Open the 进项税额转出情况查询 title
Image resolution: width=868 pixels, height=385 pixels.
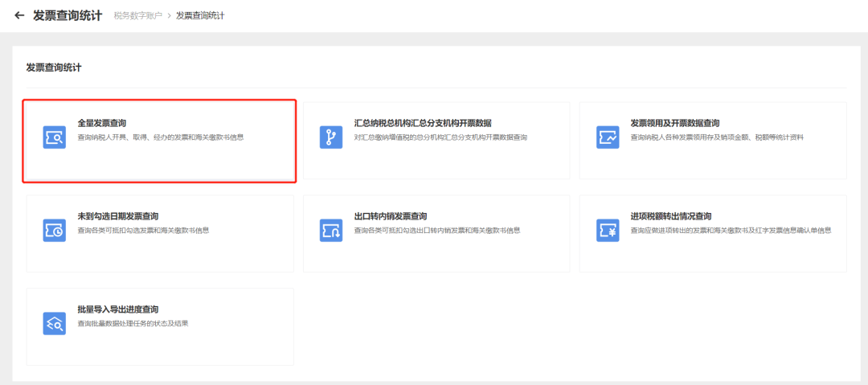(671, 216)
